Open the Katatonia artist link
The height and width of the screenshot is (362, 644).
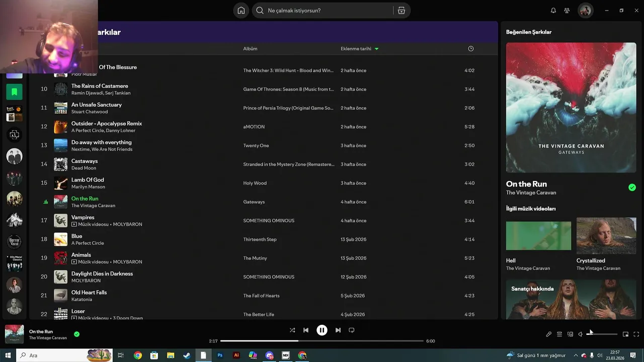82,299
